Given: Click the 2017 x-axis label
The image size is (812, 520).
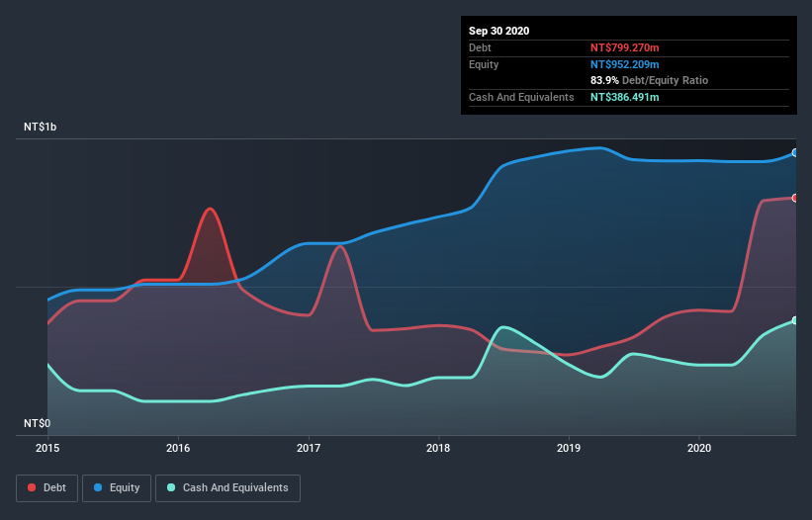Looking at the screenshot, I should (309, 448).
